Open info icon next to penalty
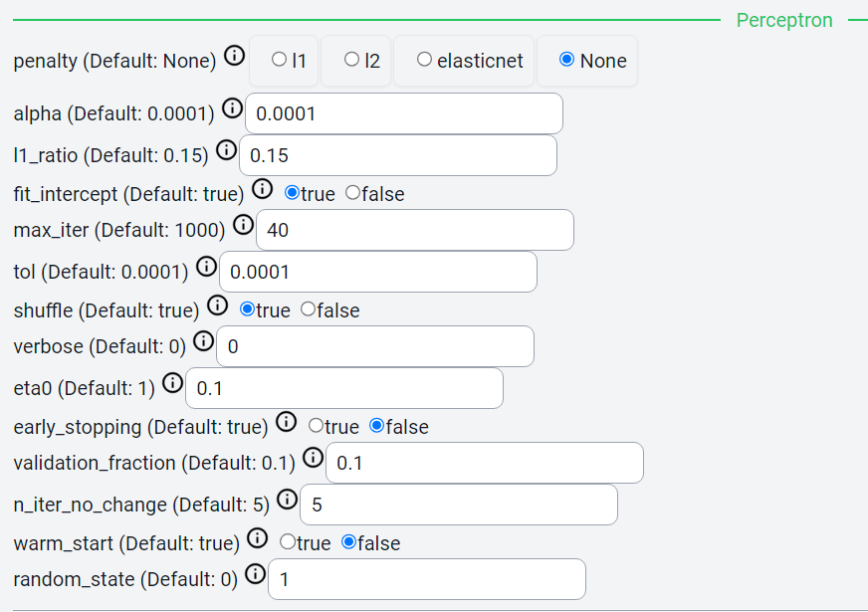 (x=235, y=56)
